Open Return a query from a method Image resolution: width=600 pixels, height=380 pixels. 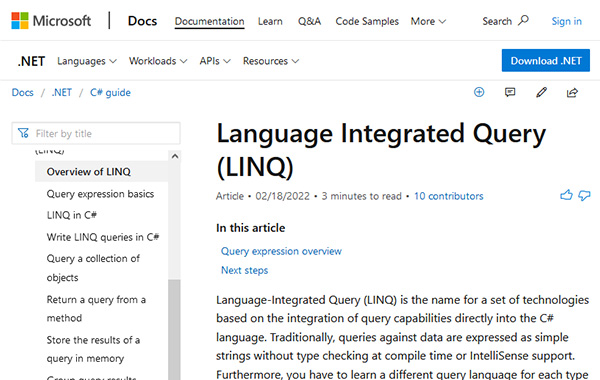[x=96, y=308]
